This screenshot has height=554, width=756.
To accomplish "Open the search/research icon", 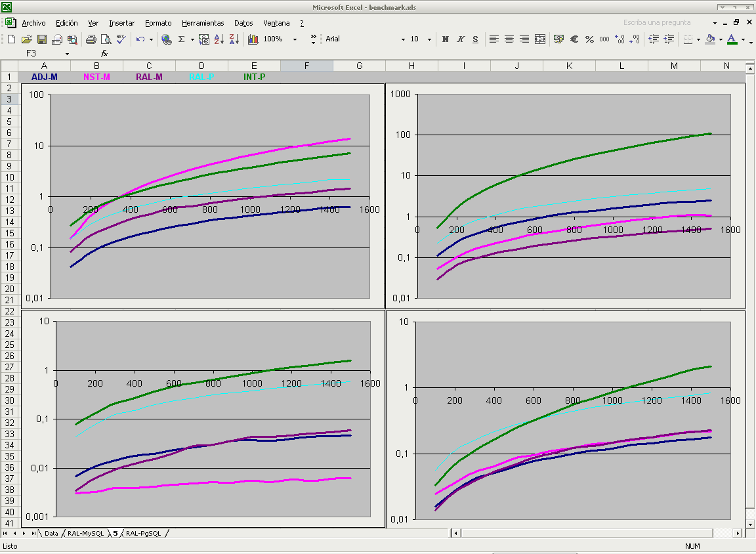I will point(72,39).
